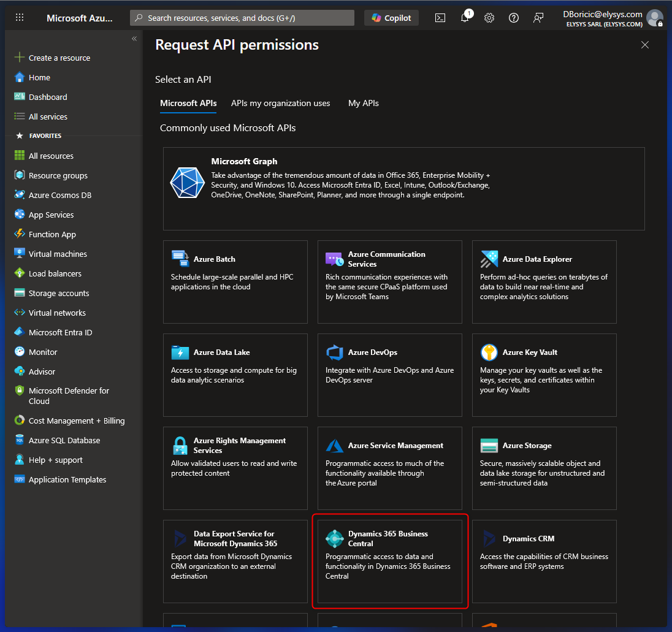Close the Request API permissions panel

pyautogui.click(x=644, y=45)
